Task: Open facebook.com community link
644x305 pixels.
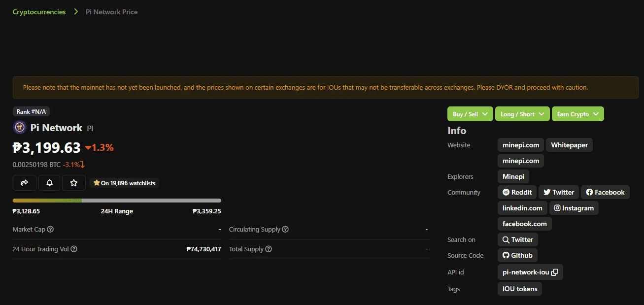Action: point(525,224)
